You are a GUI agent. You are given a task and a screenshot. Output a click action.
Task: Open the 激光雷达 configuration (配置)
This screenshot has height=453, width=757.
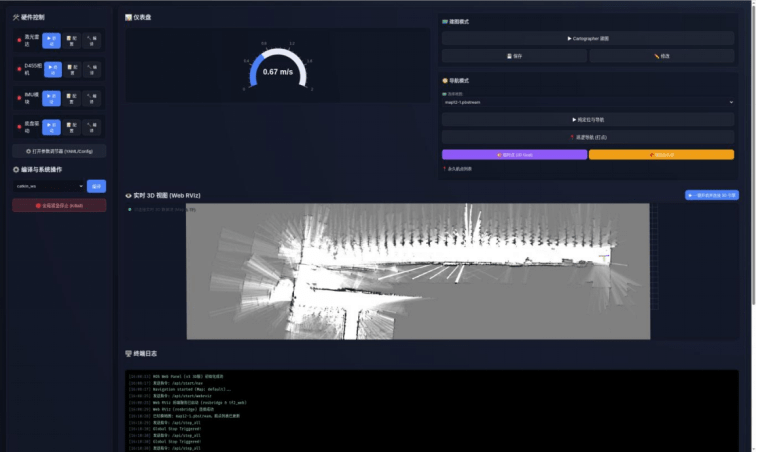tap(71, 41)
